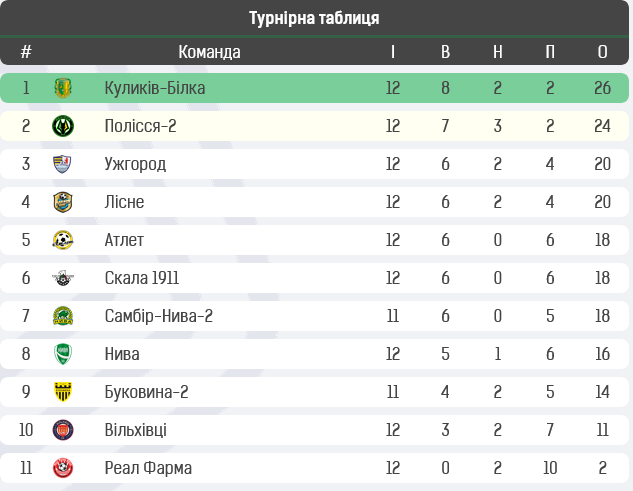Click the В wins column header
The image size is (633, 491).
click(445, 52)
